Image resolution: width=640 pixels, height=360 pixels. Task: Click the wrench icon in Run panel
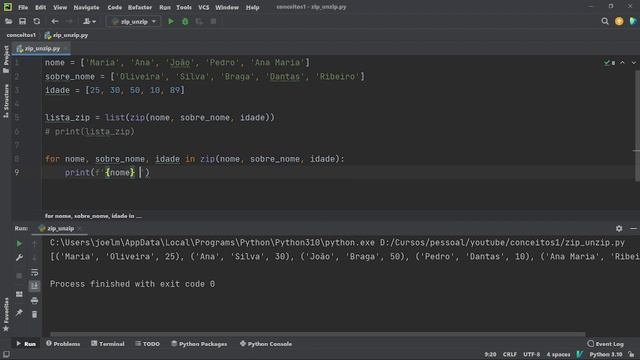point(19,258)
